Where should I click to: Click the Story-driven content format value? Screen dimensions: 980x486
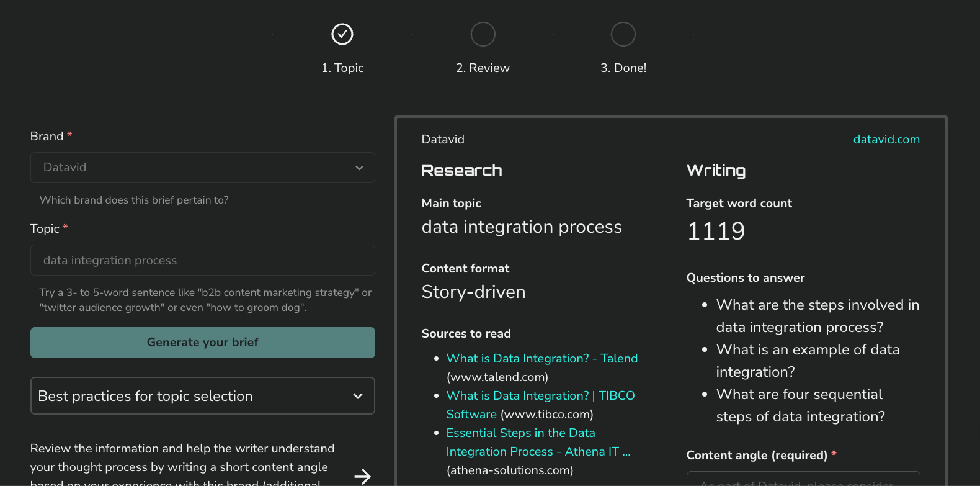tap(473, 292)
